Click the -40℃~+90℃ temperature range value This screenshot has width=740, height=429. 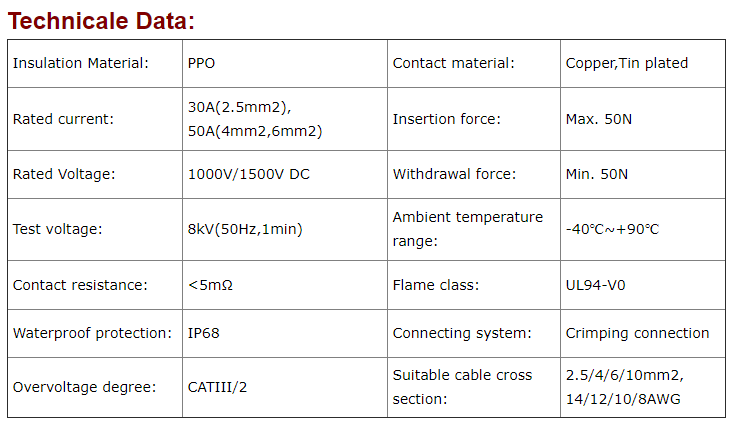pos(612,229)
